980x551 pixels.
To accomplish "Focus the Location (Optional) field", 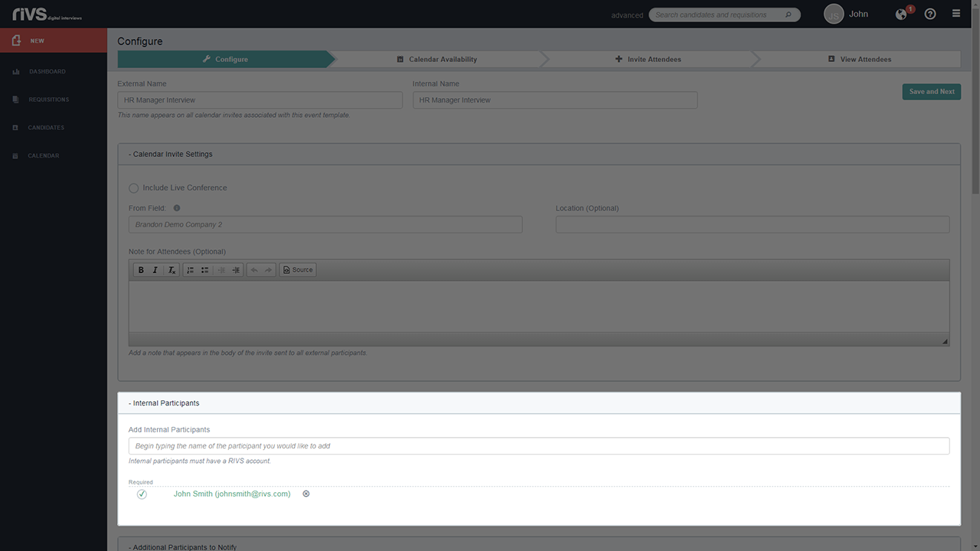I will (753, 224).
